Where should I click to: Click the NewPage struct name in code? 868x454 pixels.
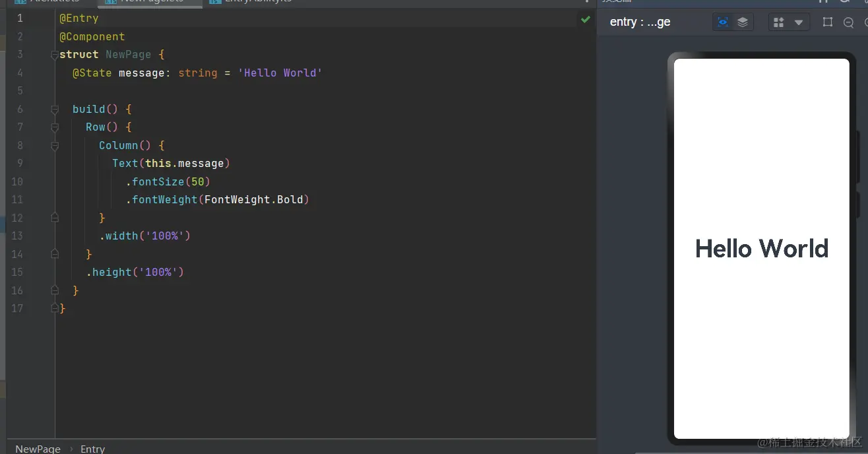click(128, 55)
